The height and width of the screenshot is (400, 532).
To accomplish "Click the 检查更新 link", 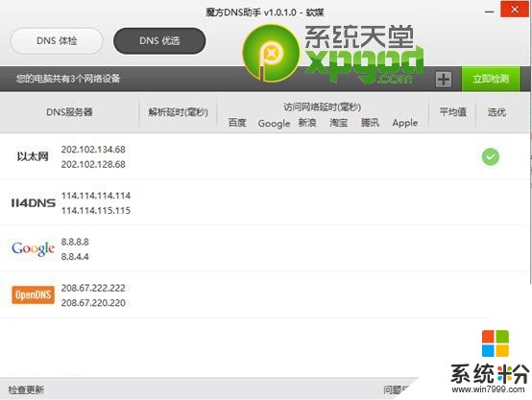I will click(x=26, y=389).
